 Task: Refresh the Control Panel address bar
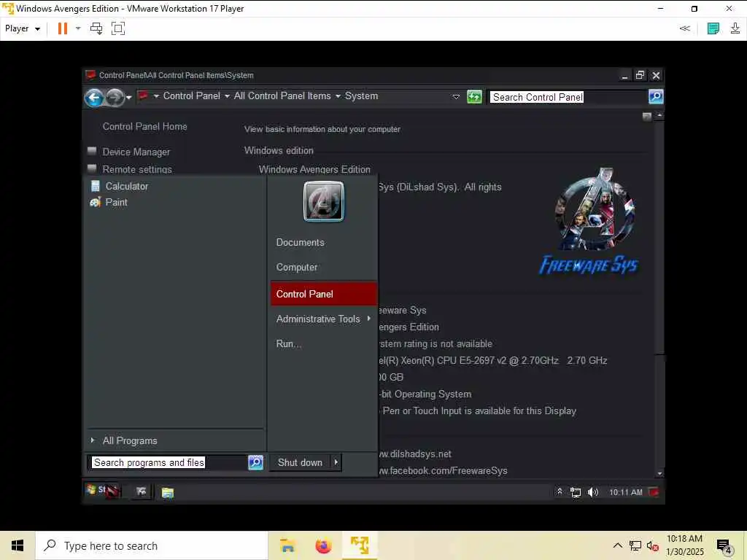pos(474,97)
